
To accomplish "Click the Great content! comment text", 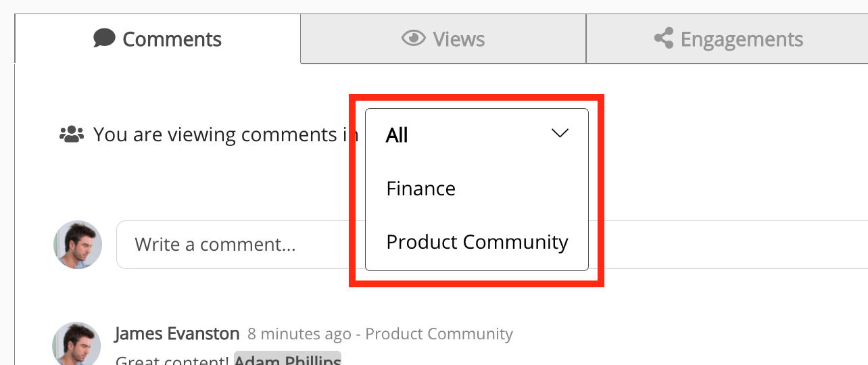I will 172,360.
